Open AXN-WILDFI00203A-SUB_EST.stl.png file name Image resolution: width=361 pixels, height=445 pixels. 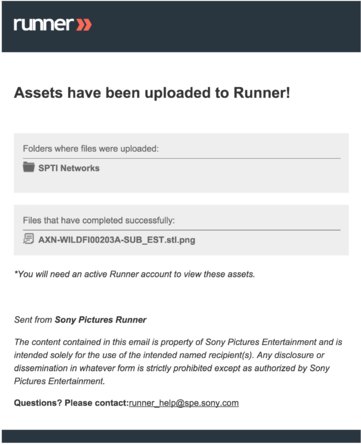117,240
